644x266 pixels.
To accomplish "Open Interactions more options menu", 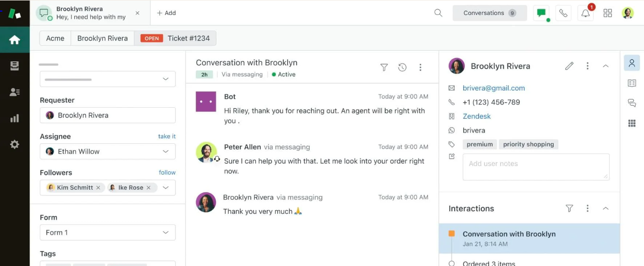I will [x=587, y=209].
